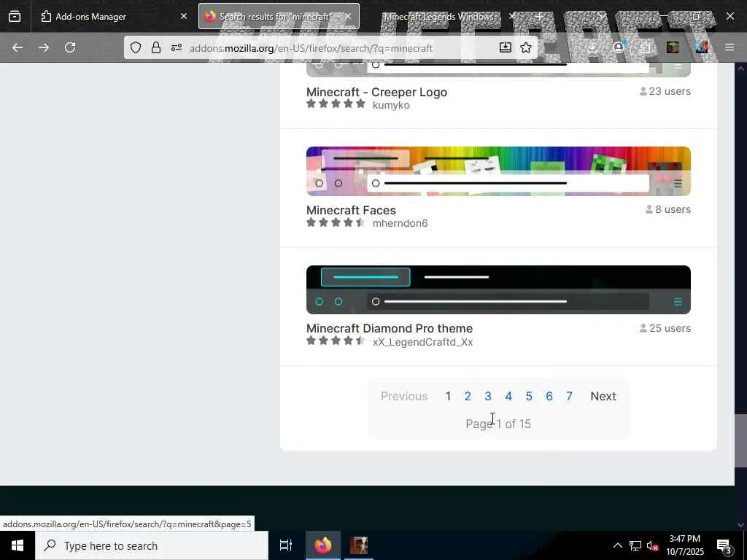Viewport: 747px width, 560px height.
Task: Open author kumyko's profile
Action: click(x=391, y=105)
